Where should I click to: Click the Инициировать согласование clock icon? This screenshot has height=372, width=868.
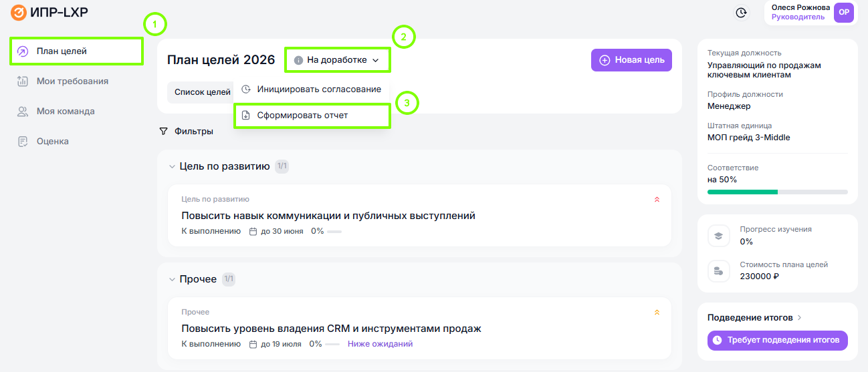(245, 89)
